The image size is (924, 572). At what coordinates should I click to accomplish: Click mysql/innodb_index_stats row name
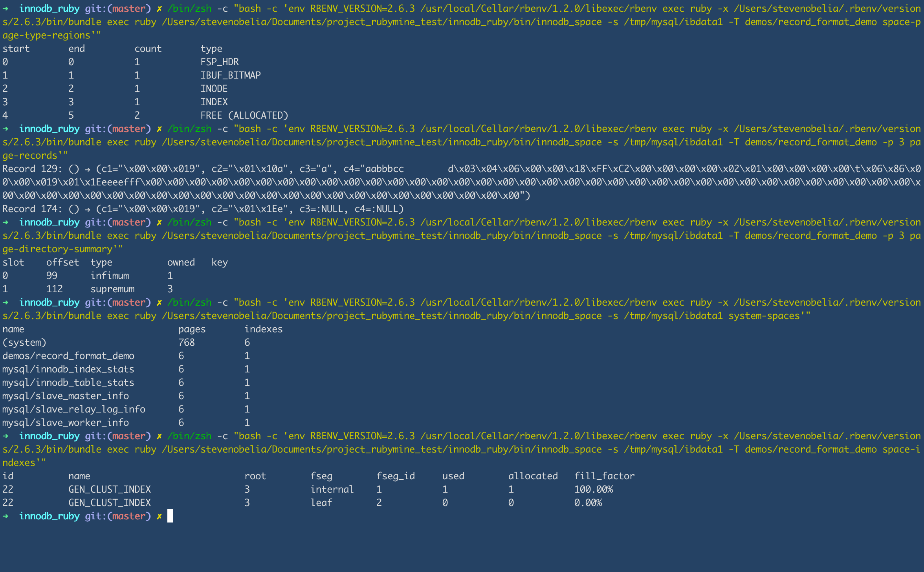tap(68, 369)
